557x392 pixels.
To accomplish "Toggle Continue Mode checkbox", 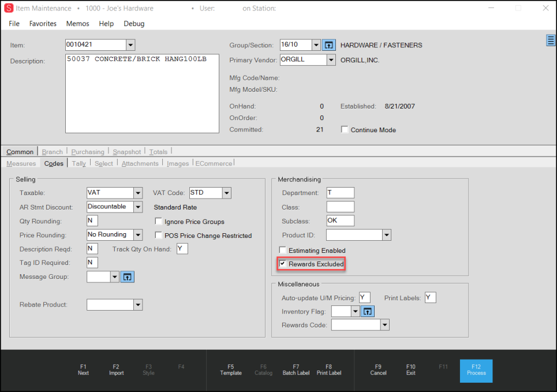I will click(345, 130).
